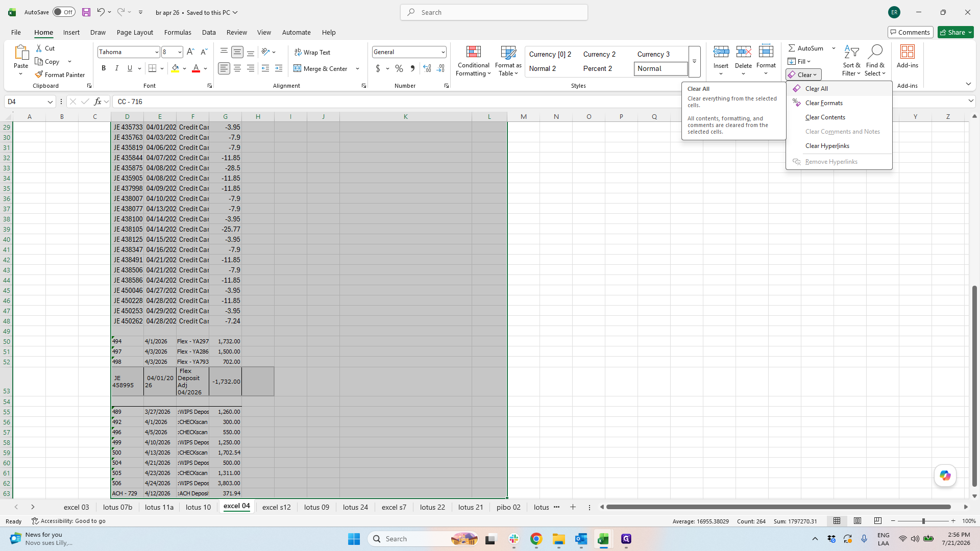Apply the red font color
The image size is (980, 551).
coord(195,68)
